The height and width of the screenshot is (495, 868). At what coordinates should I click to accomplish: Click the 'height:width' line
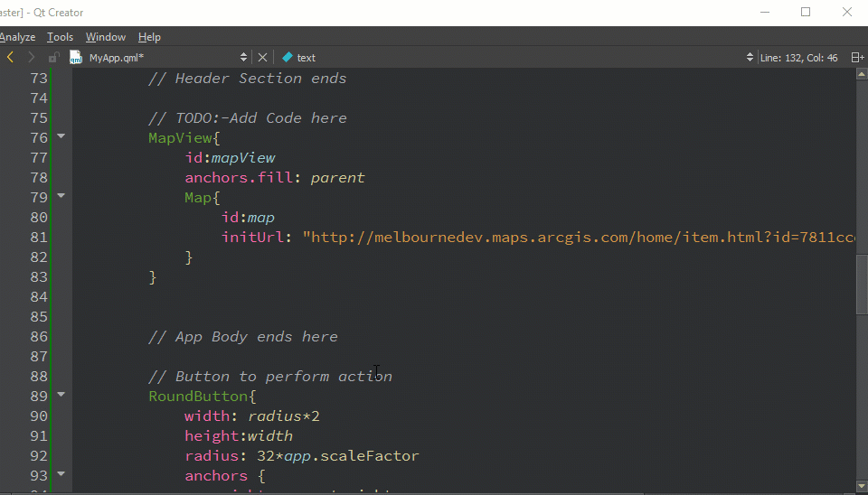click(239, 435)
